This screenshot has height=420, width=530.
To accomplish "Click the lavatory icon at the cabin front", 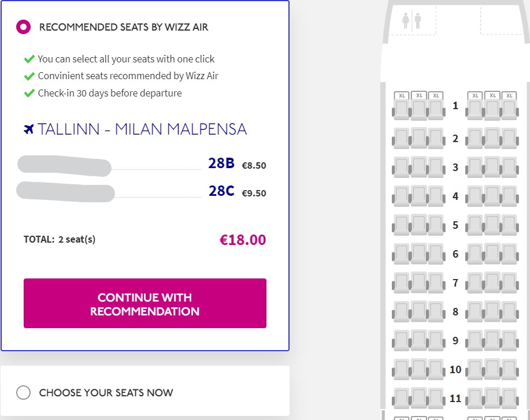I will (x=411, y=20).
